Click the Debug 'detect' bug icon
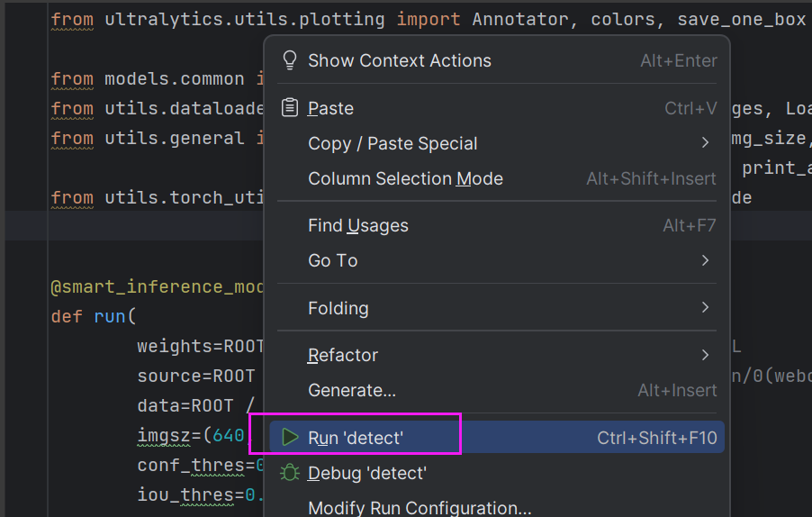 pyautogui.click(x=290, y=473)
